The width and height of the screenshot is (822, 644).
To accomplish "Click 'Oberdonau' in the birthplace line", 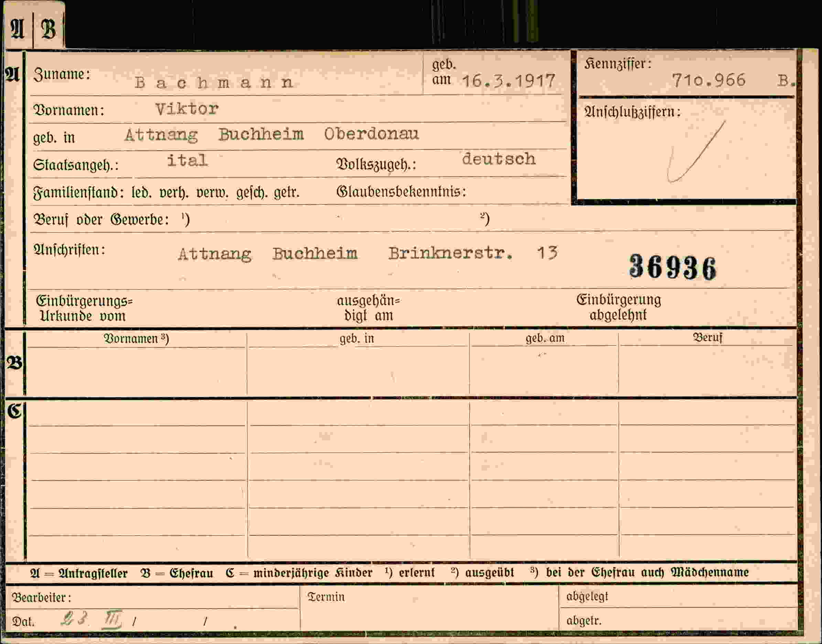I will tap(371, 134).
